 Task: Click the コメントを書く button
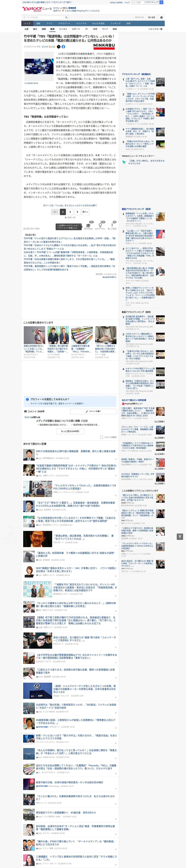tap(93, 411)
